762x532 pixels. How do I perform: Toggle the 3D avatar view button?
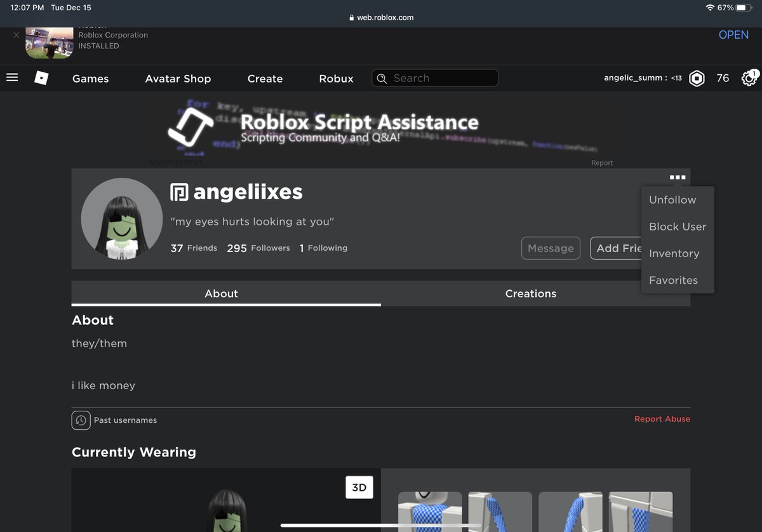[359, 488]
